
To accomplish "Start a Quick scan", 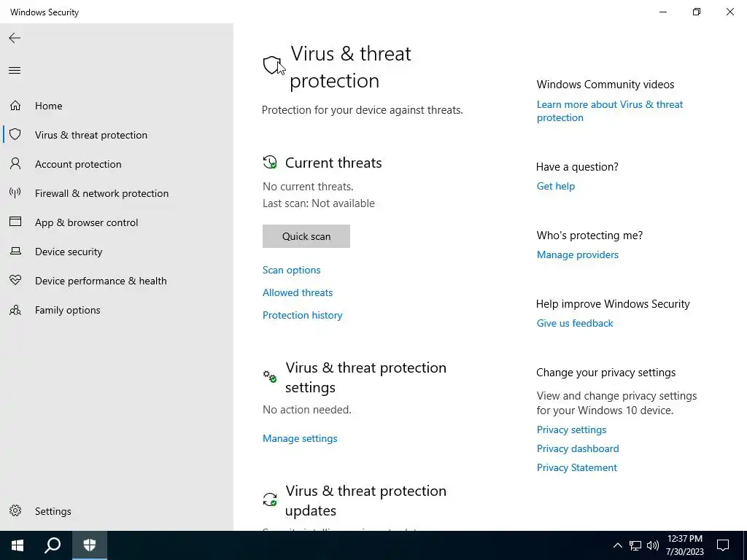I will (x=306, y=236).
